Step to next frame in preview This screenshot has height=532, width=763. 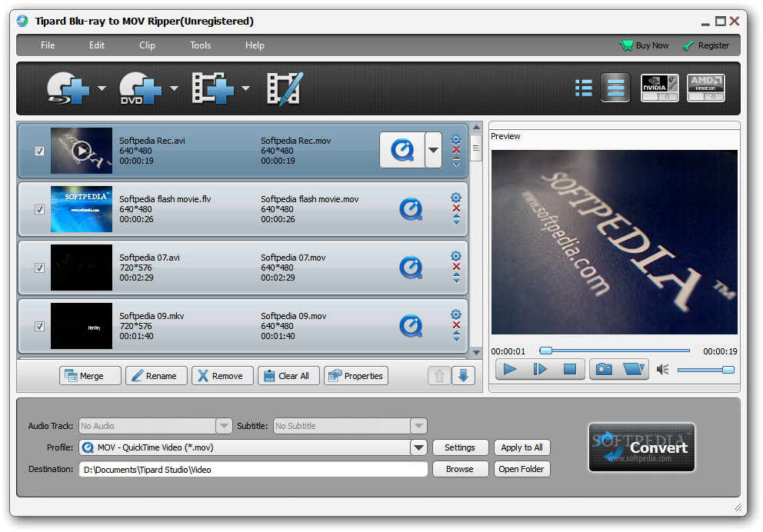(x=540, y=369)
